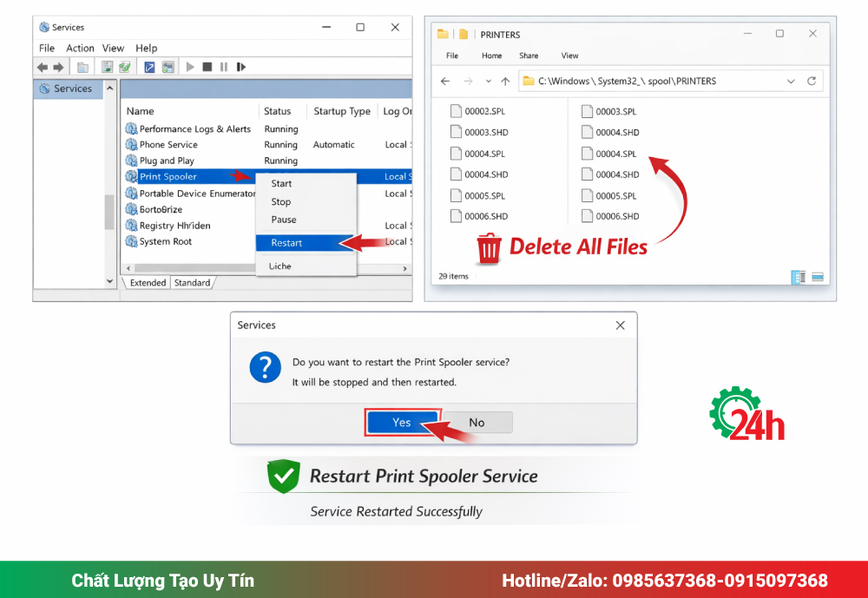Open the Action menu in Services
Viewport: 868px width, 598px height.
[x=80, y=49]
